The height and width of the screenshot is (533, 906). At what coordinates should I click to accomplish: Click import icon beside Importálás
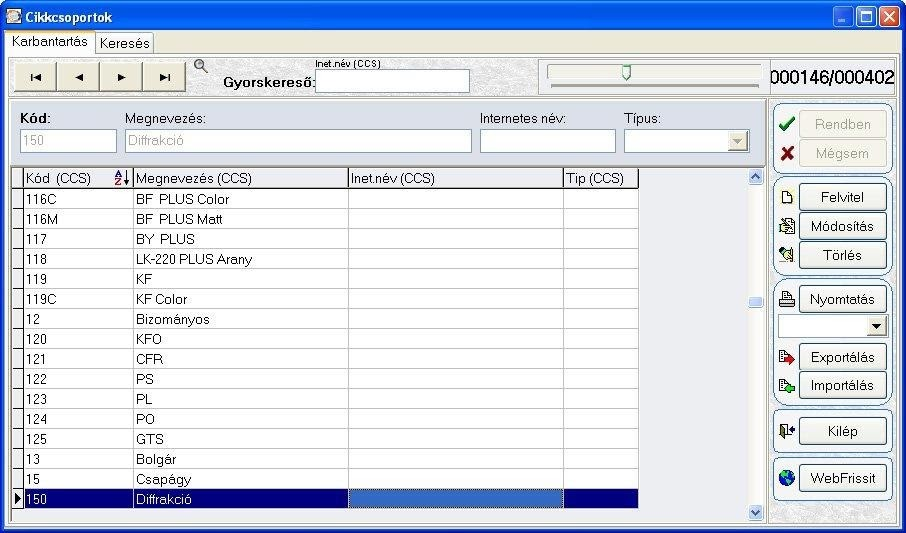[x=786, y=386]
